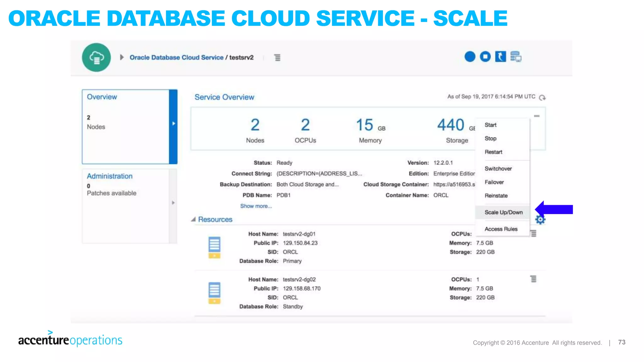Click the blue stop circle icon
644x362 pixels.
pos(485,57)
